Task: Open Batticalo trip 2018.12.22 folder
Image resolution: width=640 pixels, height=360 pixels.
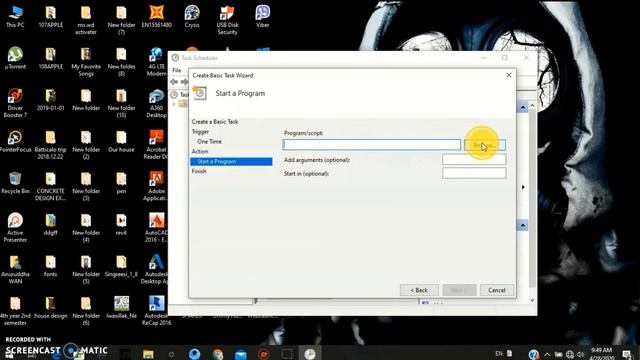Action: coord(51,144)
